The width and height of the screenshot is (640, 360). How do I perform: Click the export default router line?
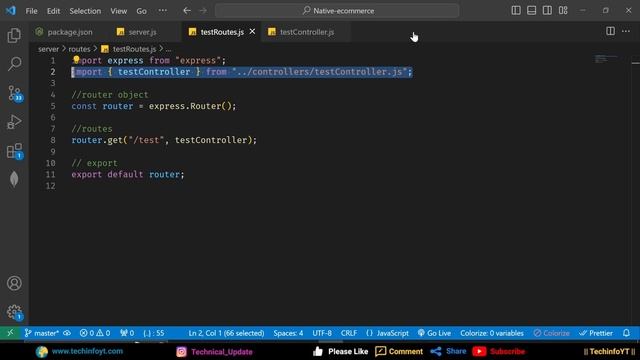click(128, 174)
